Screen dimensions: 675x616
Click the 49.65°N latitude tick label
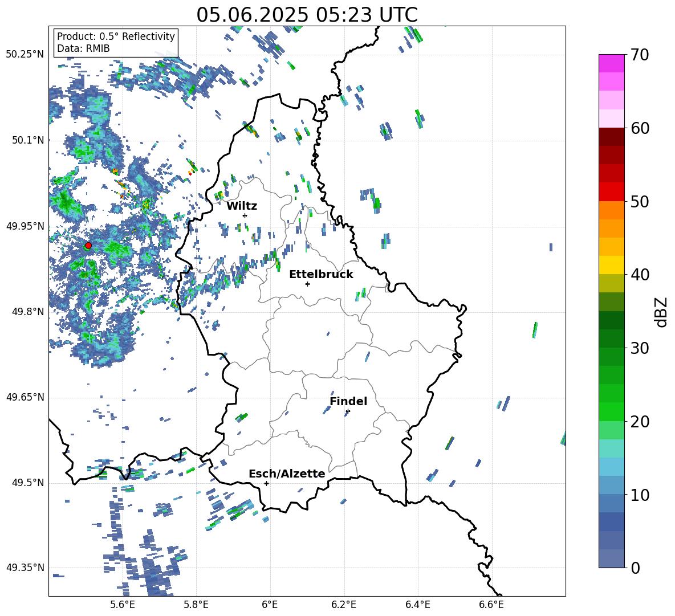(25, 397)
